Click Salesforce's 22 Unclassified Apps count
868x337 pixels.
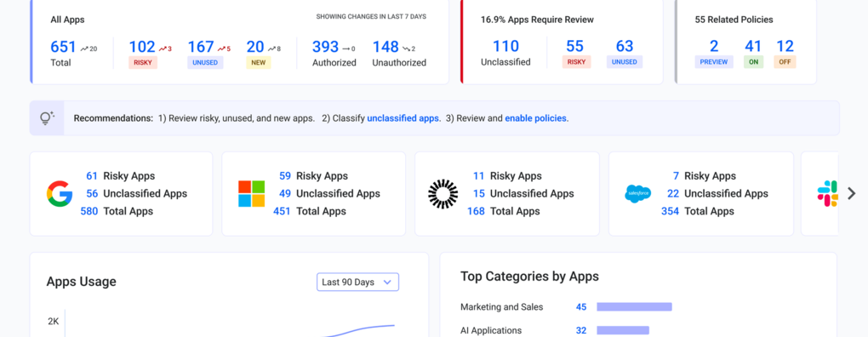(673, 194)
